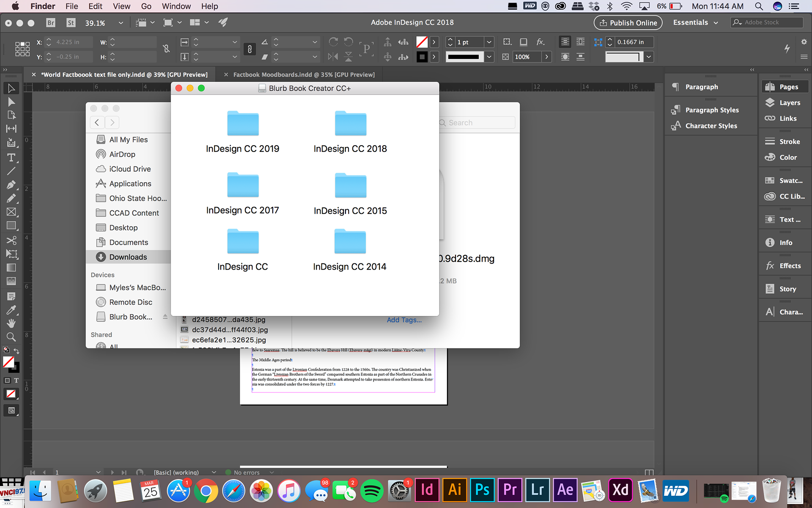Open the Essentials workspace dropdown
The height and width of the screenshot is (508, 812).
click(x=696, y=22)
